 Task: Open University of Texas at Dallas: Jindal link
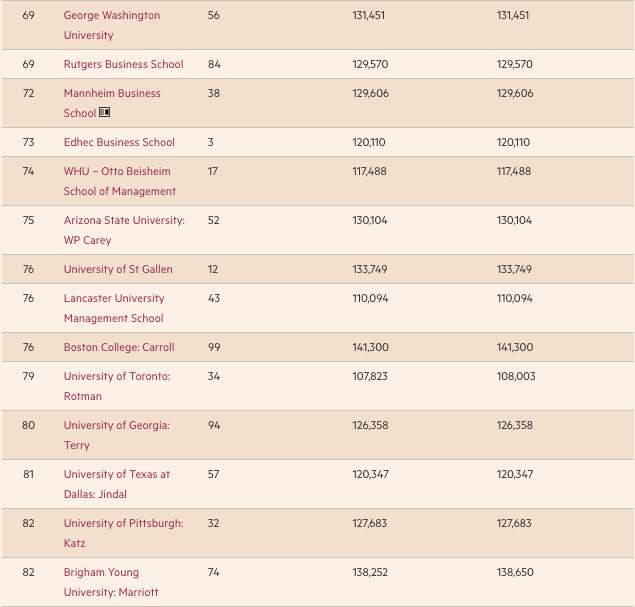click(117, 484)
